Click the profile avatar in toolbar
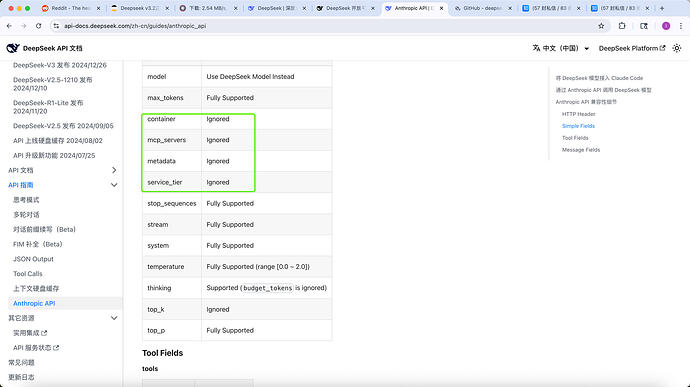 point(666,26)
